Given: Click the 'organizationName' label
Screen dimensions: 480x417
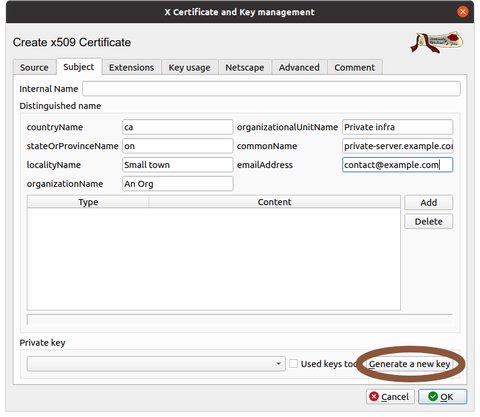Looking at the screenshot, I should point(65,184).
